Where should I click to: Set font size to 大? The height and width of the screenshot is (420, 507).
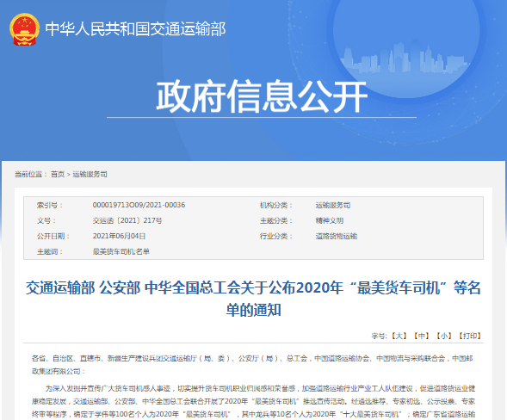point(399,336)
